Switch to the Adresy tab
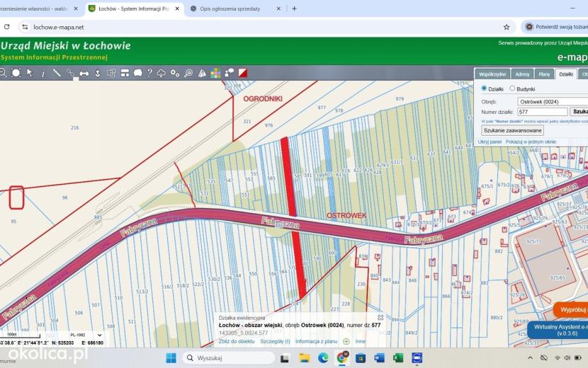The height and width of the screenshot is (368, 588). (x=522, y=74)
